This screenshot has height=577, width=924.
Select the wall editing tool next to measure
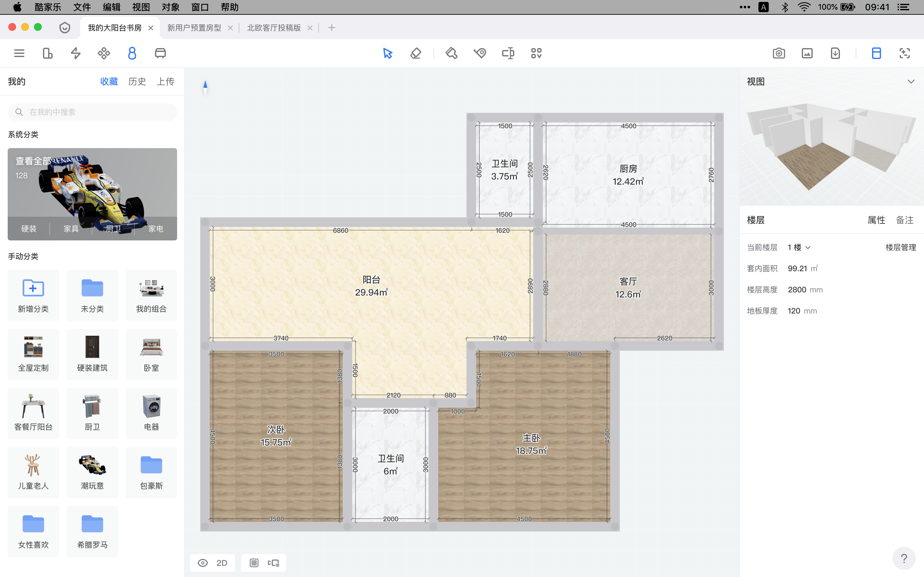(508, 53)
